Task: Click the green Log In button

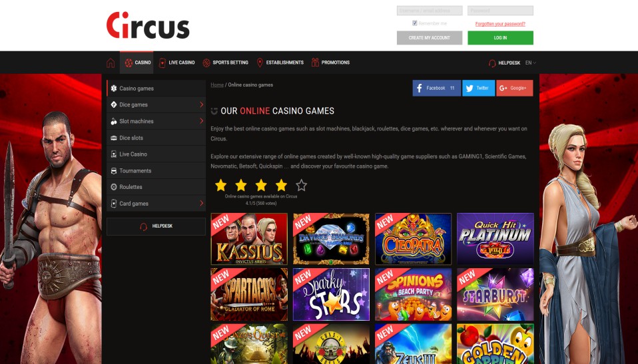Action: tap(500, 38)
